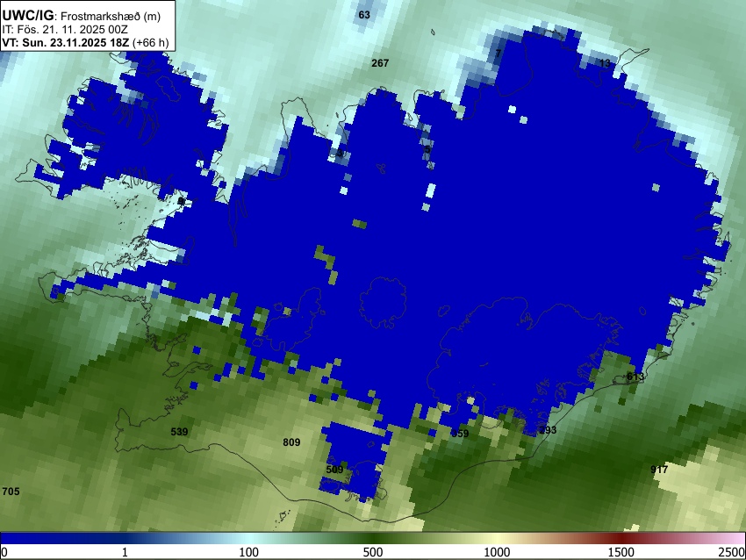This screenshot has height=560, width=746.
Task: Click the legend tick label "0"
Action: point(4,552)
